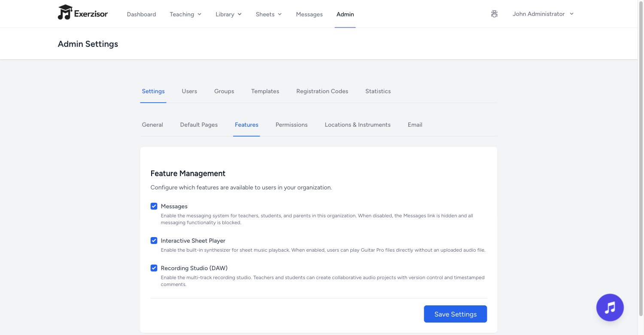The image size is (644, 335).
Task: Open the General settings sub-tab
Action: tap(152, 125)
